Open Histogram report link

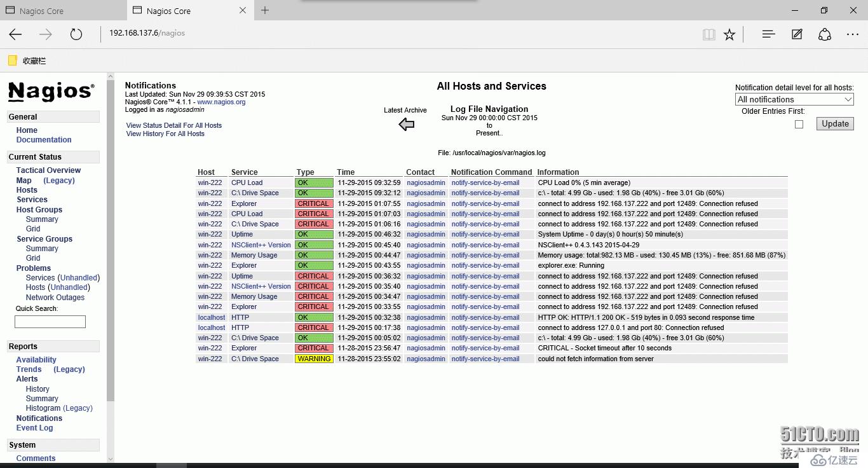(43, 408)
